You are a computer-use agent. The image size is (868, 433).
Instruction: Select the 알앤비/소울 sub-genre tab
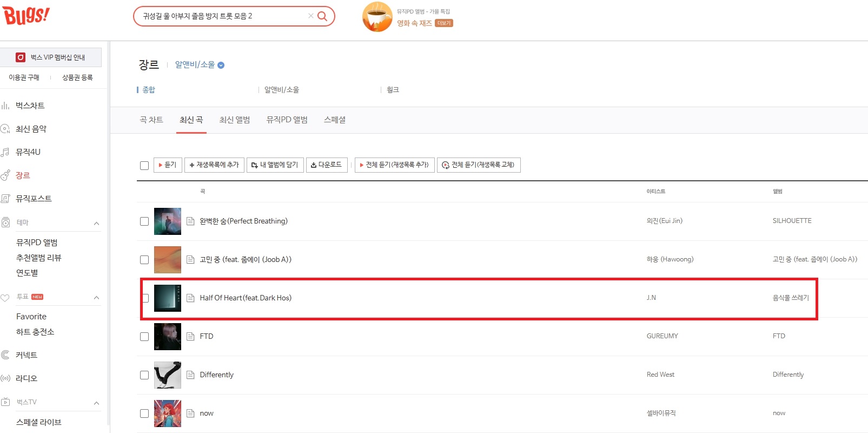tap(282, 90)
